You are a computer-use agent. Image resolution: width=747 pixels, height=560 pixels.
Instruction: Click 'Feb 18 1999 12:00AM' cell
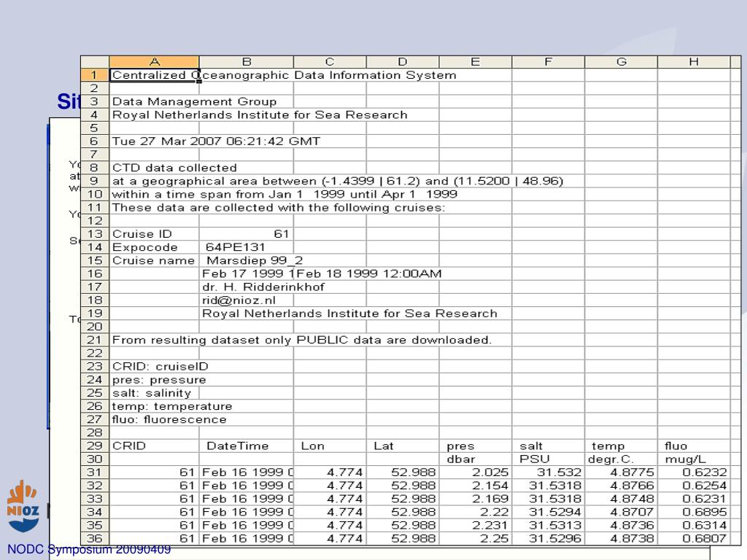pyautogui.click(x=368, y=274)
